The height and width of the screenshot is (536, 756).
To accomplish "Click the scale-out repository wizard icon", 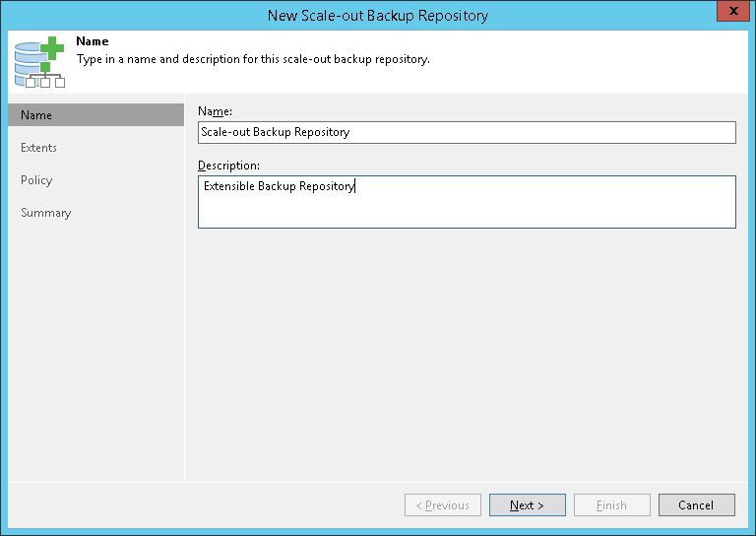I will (x=39, y=61).
